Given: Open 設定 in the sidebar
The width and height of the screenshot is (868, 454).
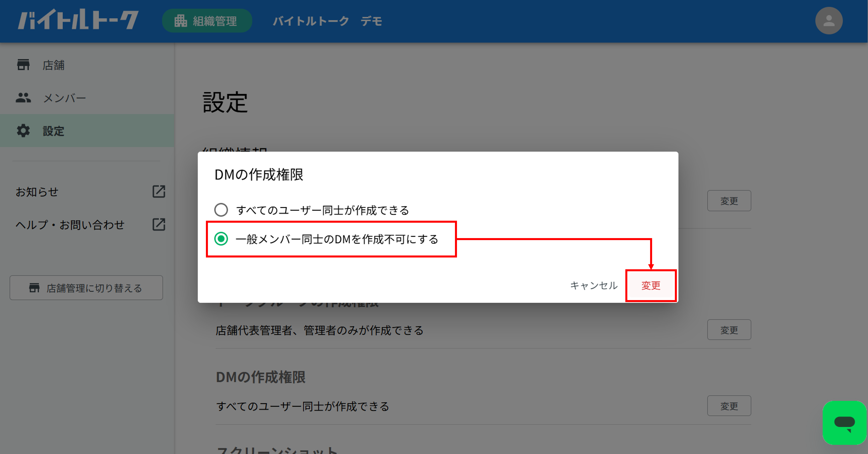Looking at the screenshot, I should click(87, 131).
